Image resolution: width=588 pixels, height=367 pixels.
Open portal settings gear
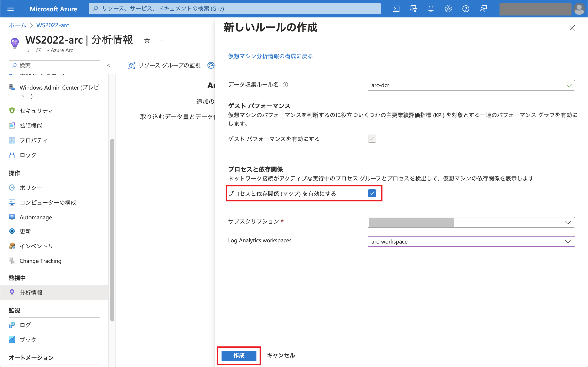tap(448, 9)
